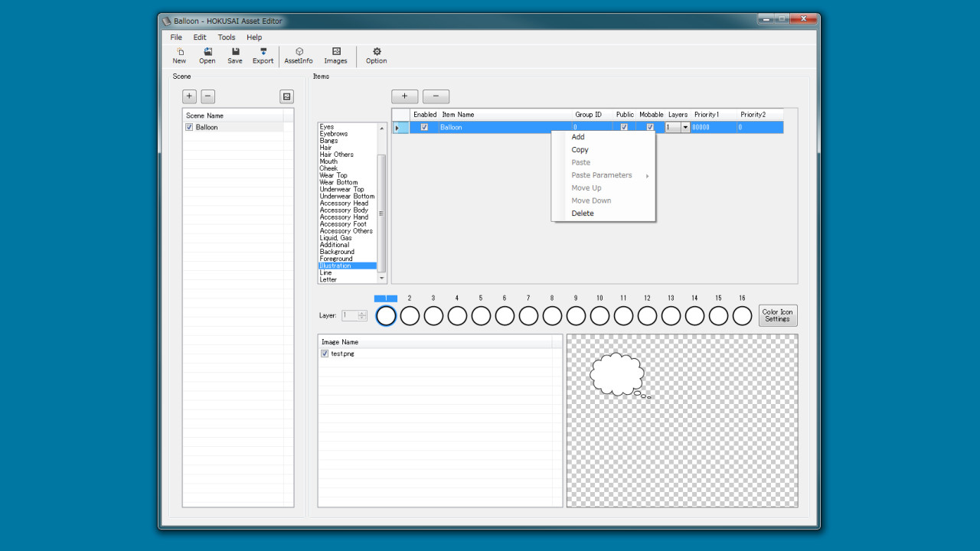980x551 pixels.
Task: Click the Export toolbar icon
Action: [263, 55]
